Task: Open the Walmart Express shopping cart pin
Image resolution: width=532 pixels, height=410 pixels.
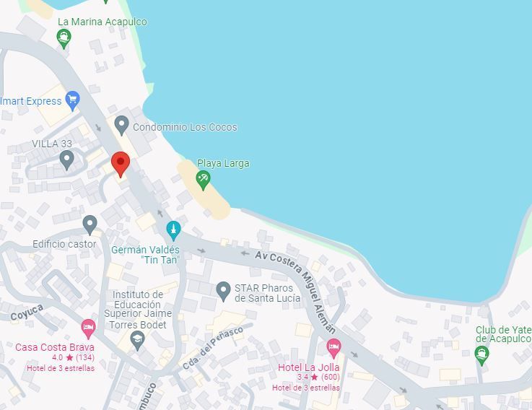Action: point(73,101)
